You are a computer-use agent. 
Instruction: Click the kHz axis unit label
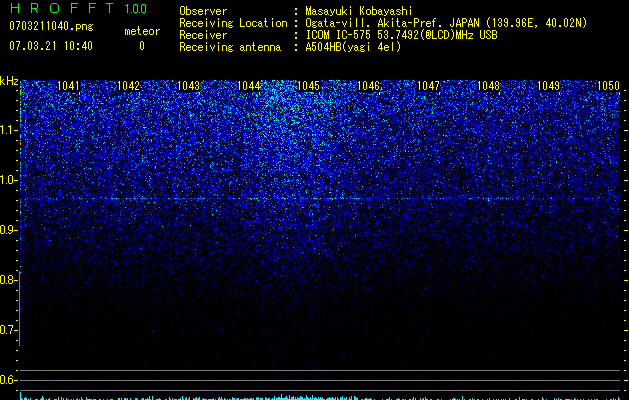click(x=9, y=81)
